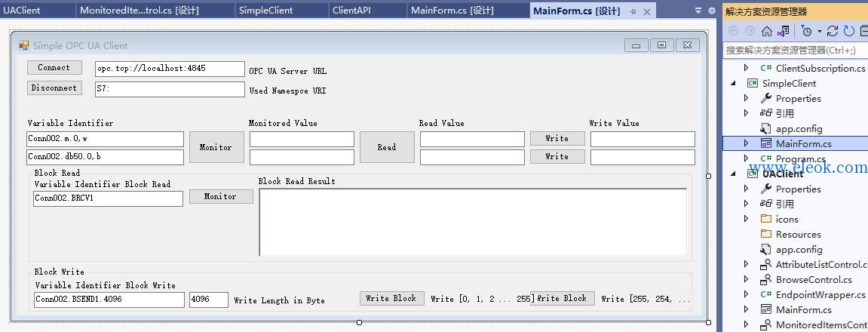This screenshot has height=332, width=868.
Task: Click the OPC UA Server URL field
Action: pos(170,69)
